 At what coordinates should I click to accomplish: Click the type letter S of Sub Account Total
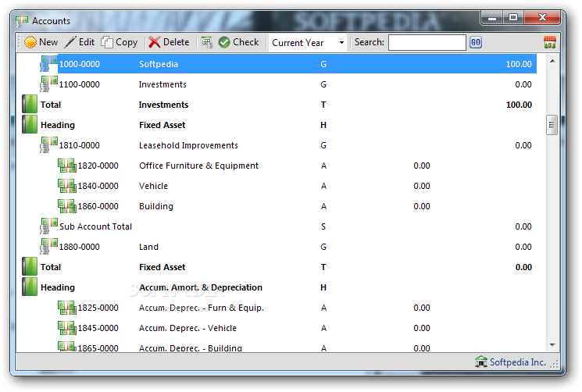pyautogui.click(x=323, y=226)
